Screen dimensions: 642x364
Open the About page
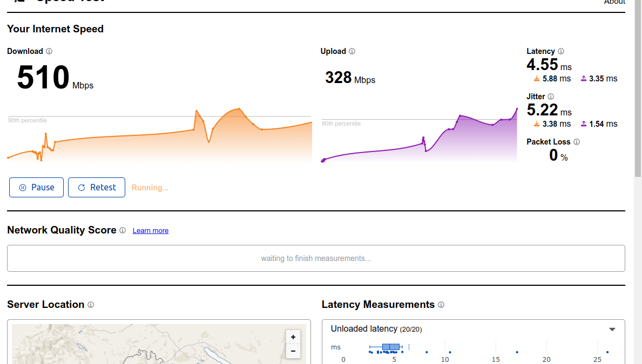click(614, 2)
